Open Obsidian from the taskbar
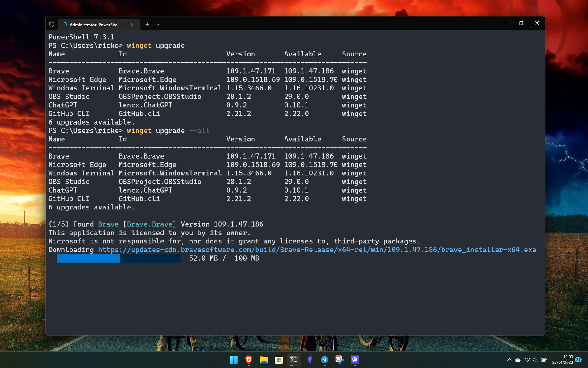The height and width of the screenshot is (368, 588). (x=309, y=360)
